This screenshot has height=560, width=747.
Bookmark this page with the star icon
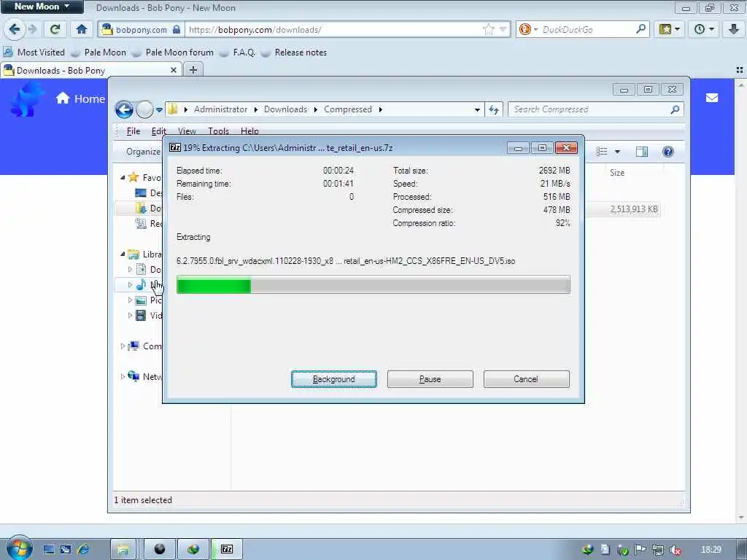(488, 29)
